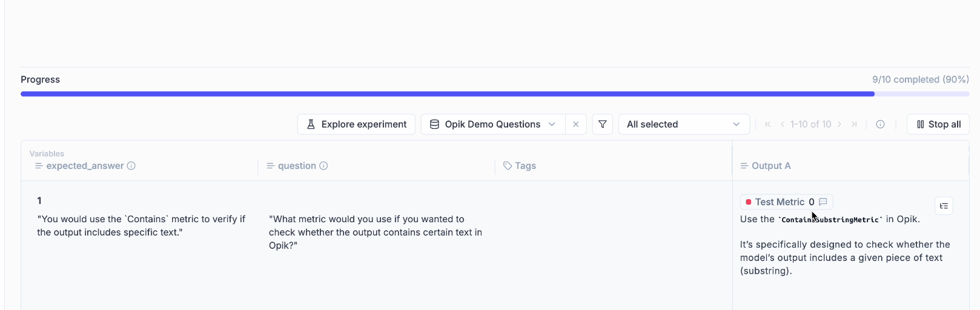Click the Output A response text
This screenshot has width=980, height=310.
tap(845, 245)
